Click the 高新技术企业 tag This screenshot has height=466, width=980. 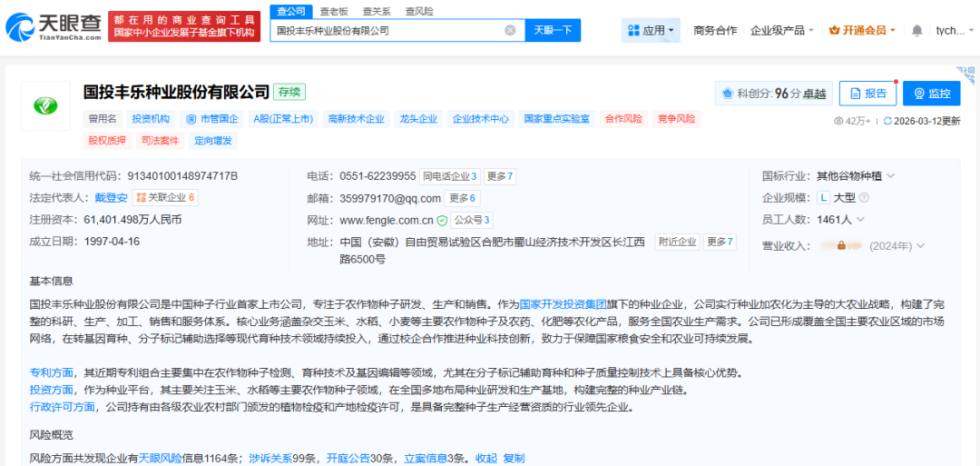[x=357, y=119]
